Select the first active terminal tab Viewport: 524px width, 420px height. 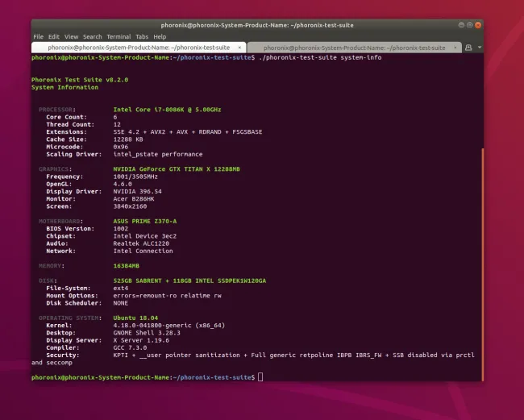pyautogui.click(x=139, y=48)
